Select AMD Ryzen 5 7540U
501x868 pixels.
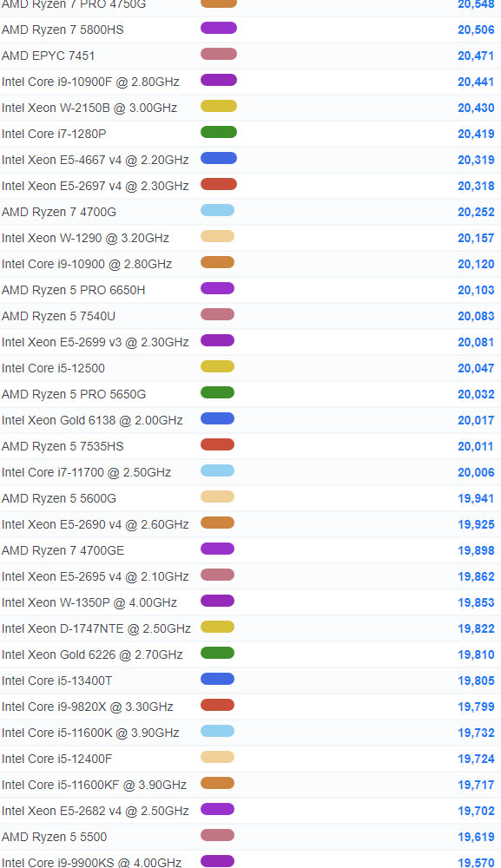[58, 316]
